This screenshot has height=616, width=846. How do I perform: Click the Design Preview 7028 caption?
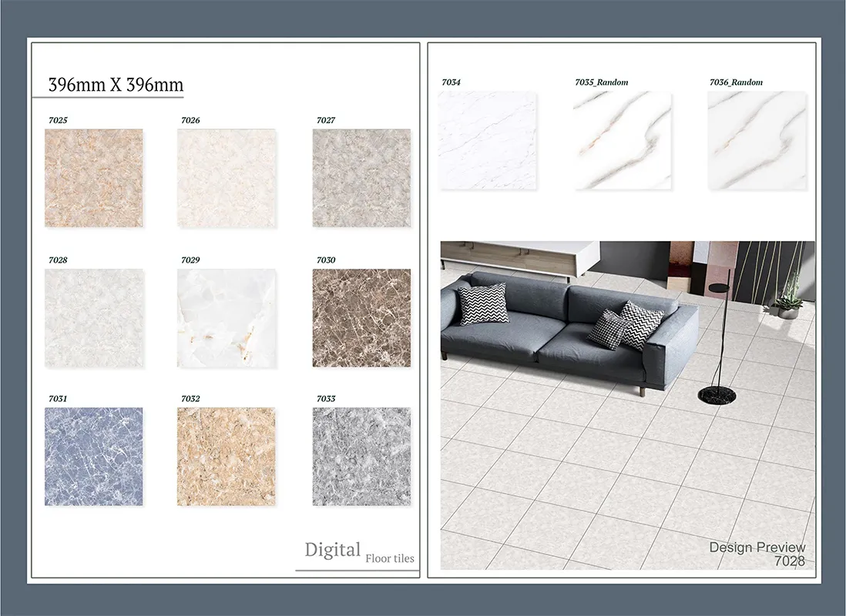coord(757,554)
